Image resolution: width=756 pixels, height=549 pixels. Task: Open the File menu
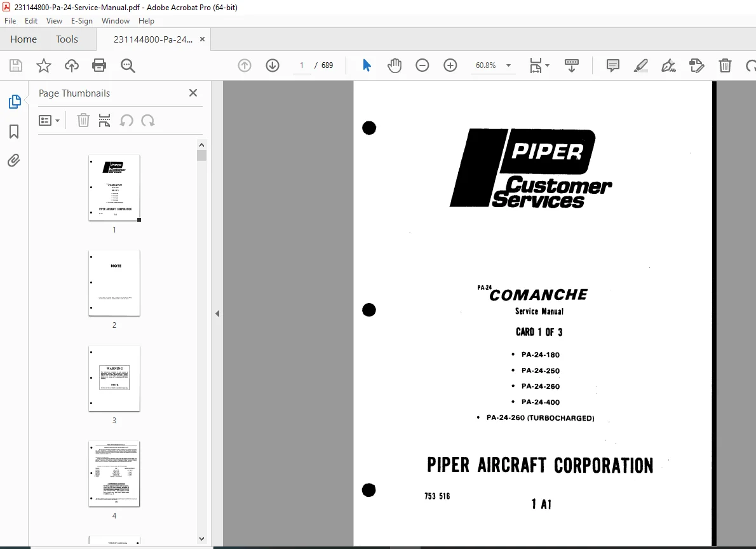tap(10, 21)
